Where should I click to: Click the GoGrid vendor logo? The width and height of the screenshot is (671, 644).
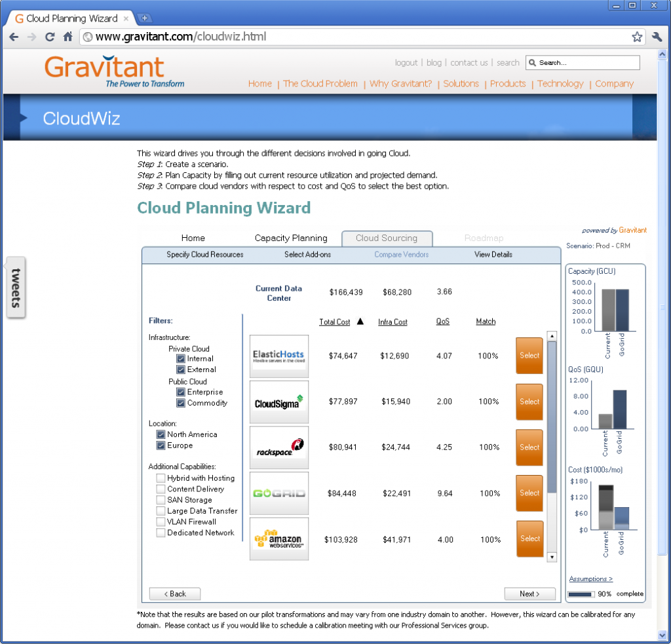click(278, 493)
